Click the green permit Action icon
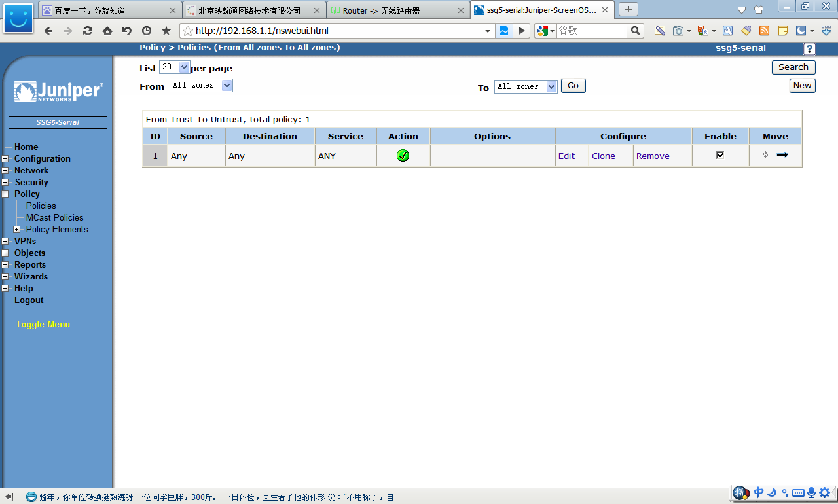Image resolution: width=838 pixels, height=504 pixels. (x=403, y=156)
